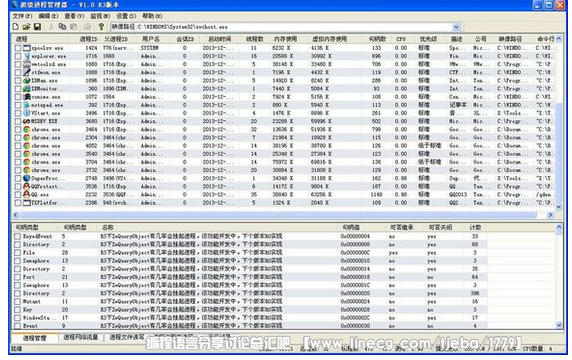
Task: Tick checkbox for chrome.exe PID 2304
Action: click(18, 138)
